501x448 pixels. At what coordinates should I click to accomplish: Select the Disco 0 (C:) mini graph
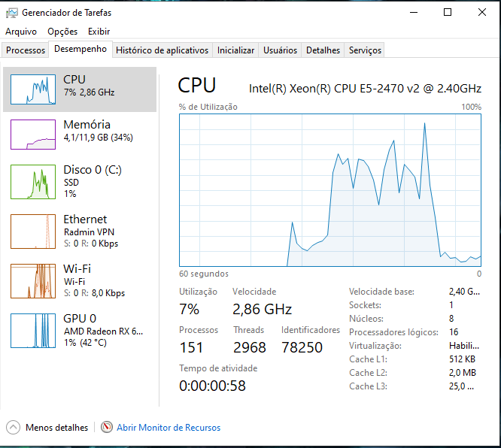pos(33,182)
